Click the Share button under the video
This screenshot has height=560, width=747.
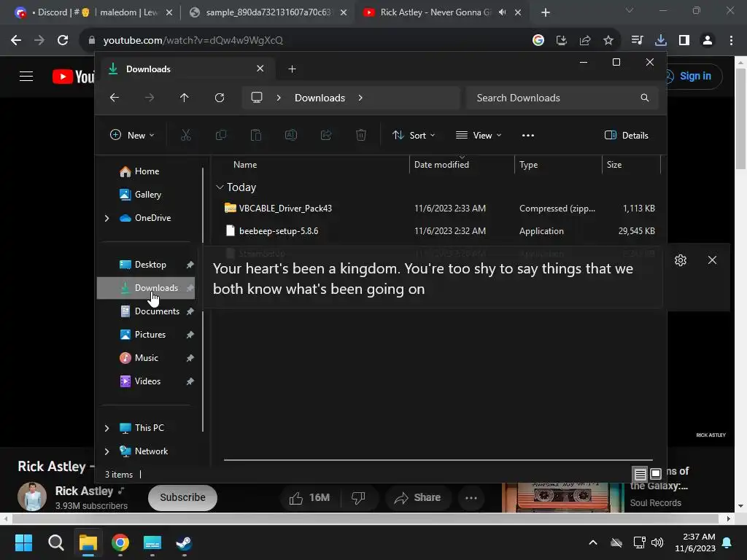pos(417,497)
